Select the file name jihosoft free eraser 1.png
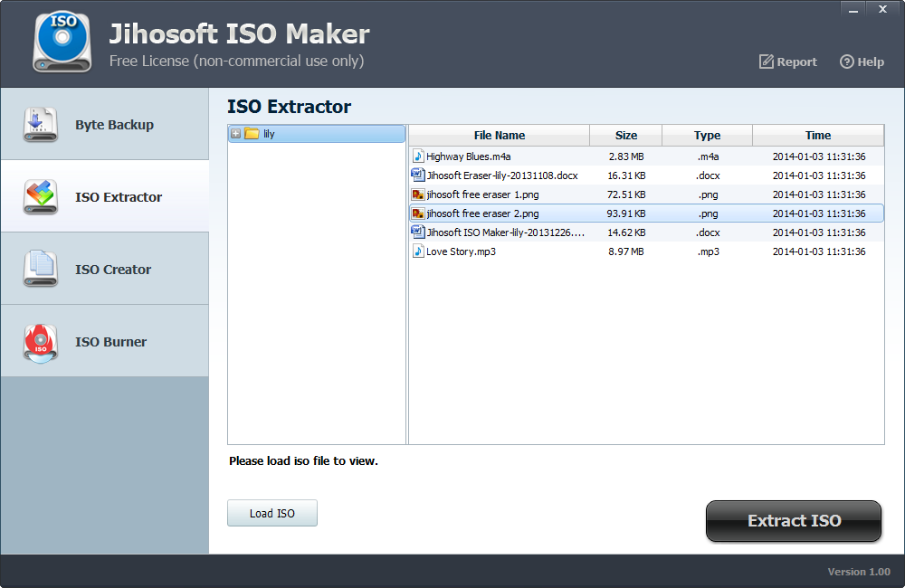 482,194
